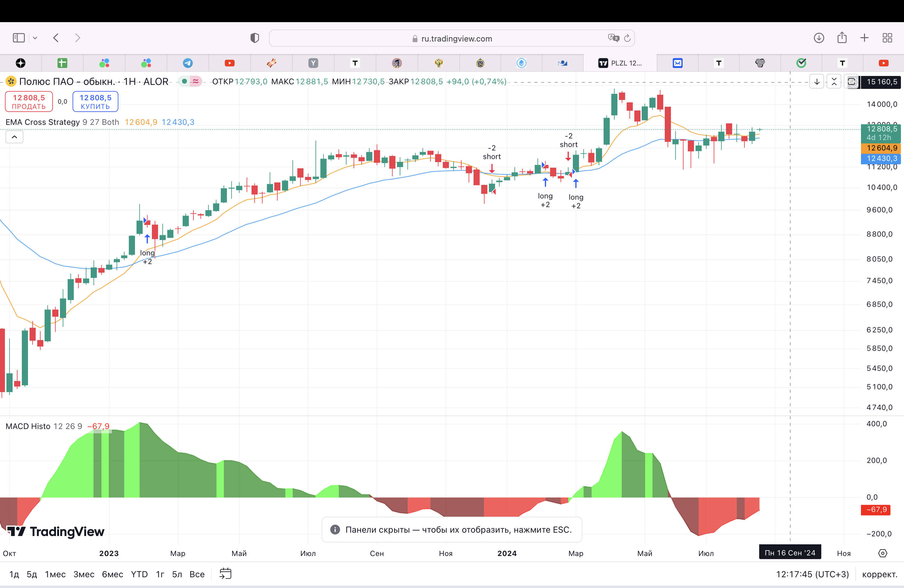This screenshot has height=588, width=904.
Task: Click Safari translate page icon
Action: click(613, 38)
